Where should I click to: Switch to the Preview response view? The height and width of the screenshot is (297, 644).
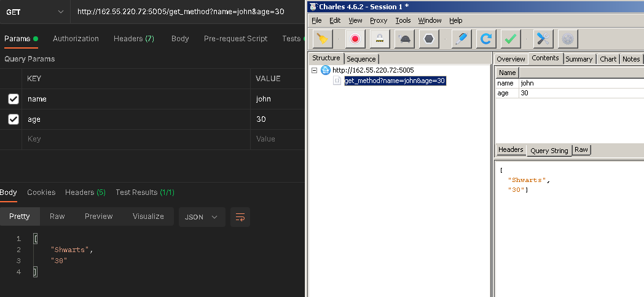click(x=98, y=216)
